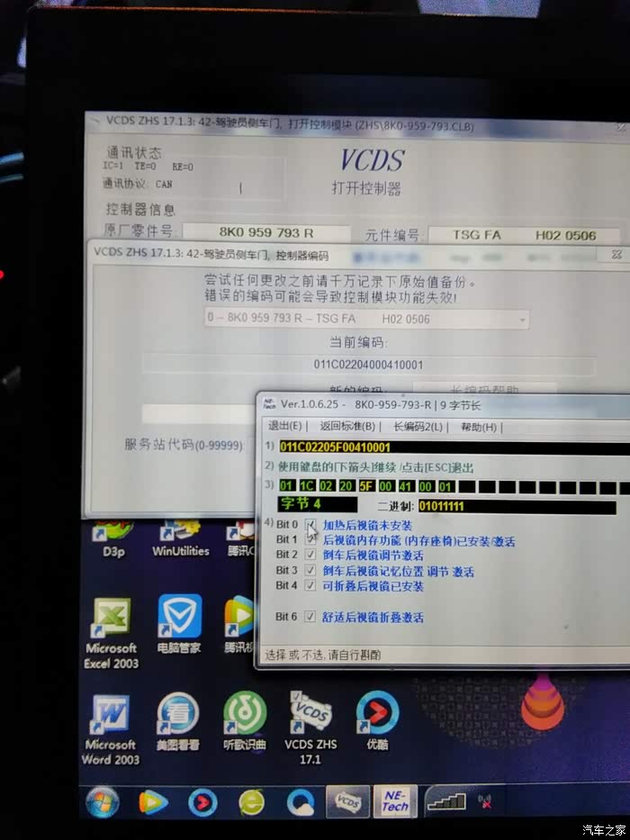630x840 pixels.
Task: Open the 返回标准(B) menu
Action: tap(347, 427)
